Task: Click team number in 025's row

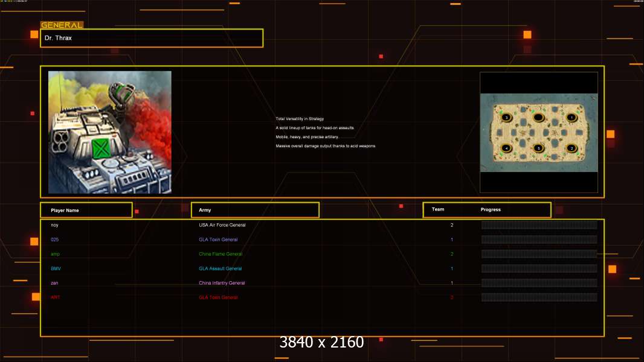Action: (452, 240)
